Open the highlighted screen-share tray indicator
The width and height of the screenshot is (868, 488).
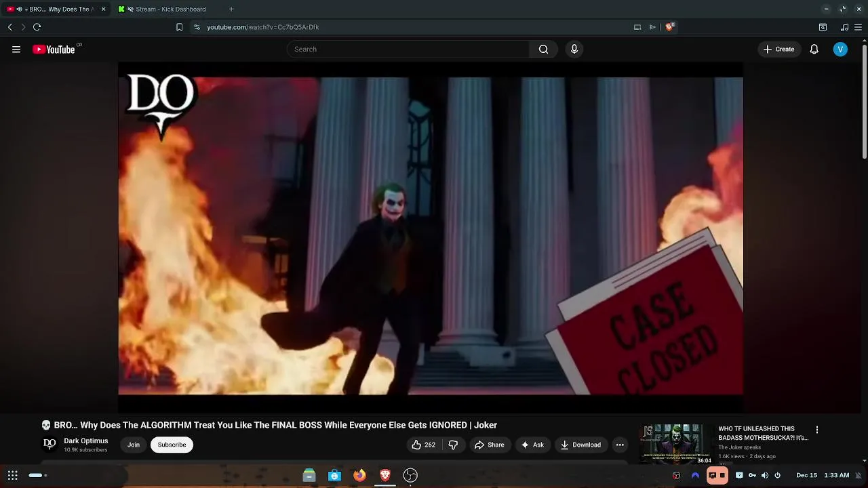click(x=717, y=475)
